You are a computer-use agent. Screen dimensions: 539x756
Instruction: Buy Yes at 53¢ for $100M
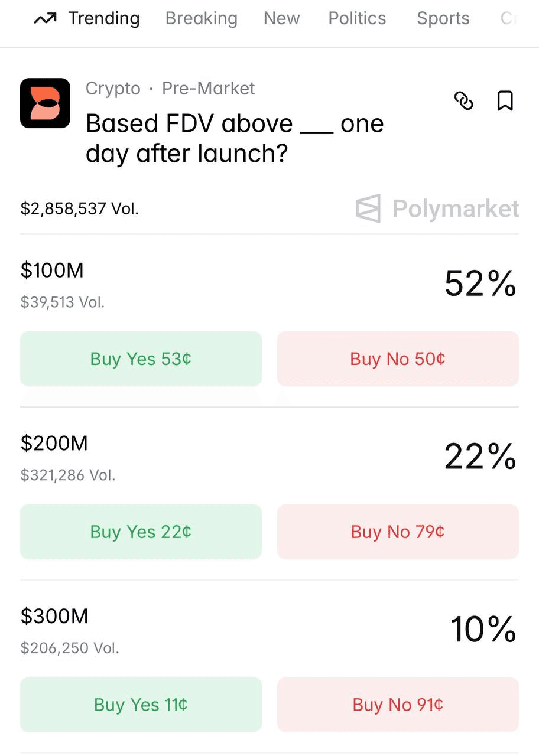[141, 359]
